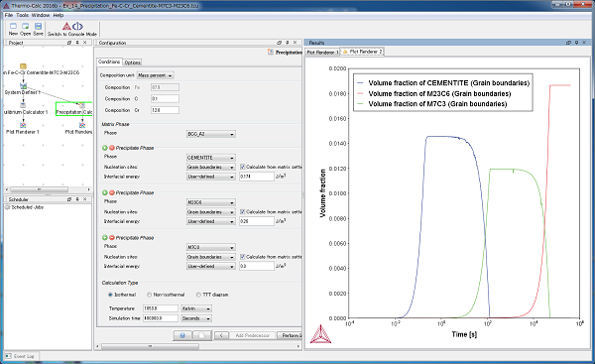Open the M7C3 phase dropdown

pos(211,248)
